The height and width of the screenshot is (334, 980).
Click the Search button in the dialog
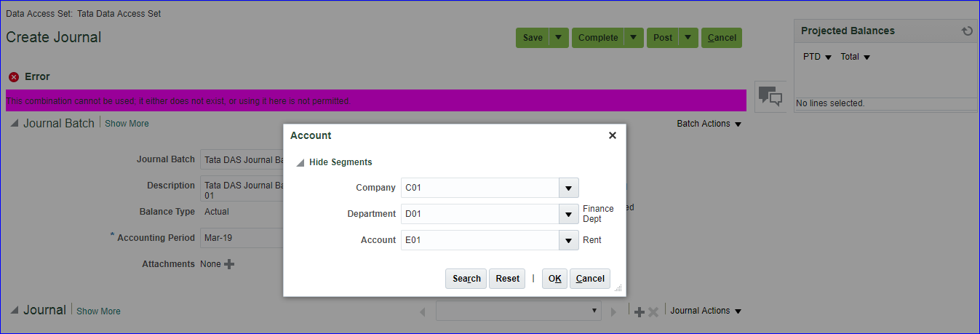[466, 279]
